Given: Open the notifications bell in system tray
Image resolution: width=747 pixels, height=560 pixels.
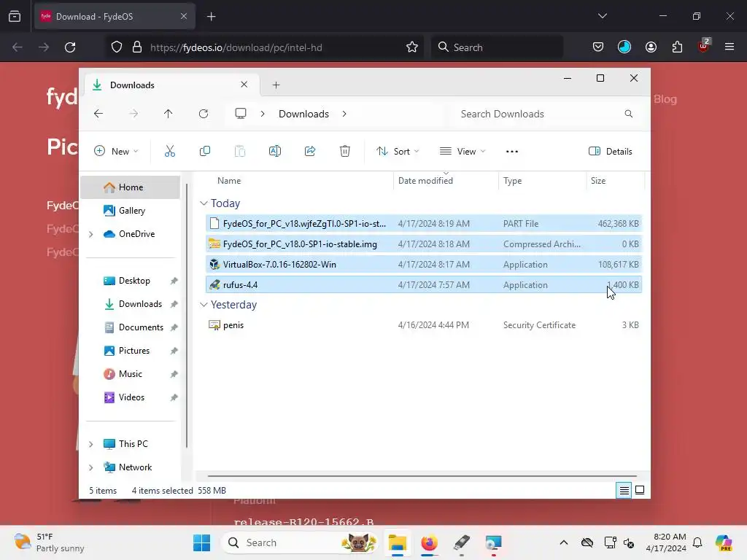Looking at the screenshot, I should pos(697,542).
